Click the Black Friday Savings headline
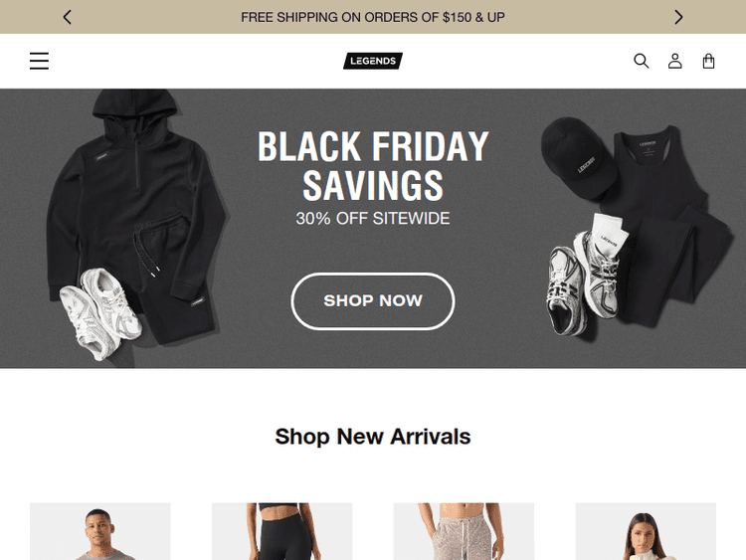 (x=373, y=165)
